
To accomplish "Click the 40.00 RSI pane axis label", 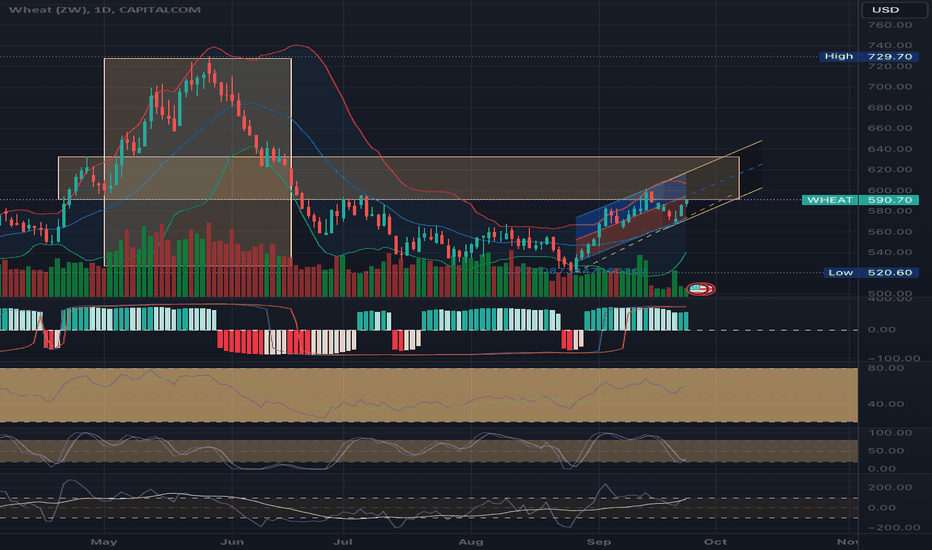I will point(886,404).
